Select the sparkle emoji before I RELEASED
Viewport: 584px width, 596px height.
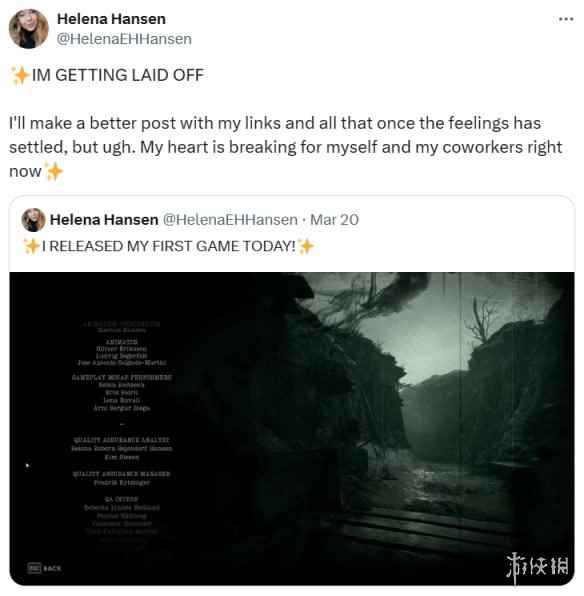tap(32, 246)
